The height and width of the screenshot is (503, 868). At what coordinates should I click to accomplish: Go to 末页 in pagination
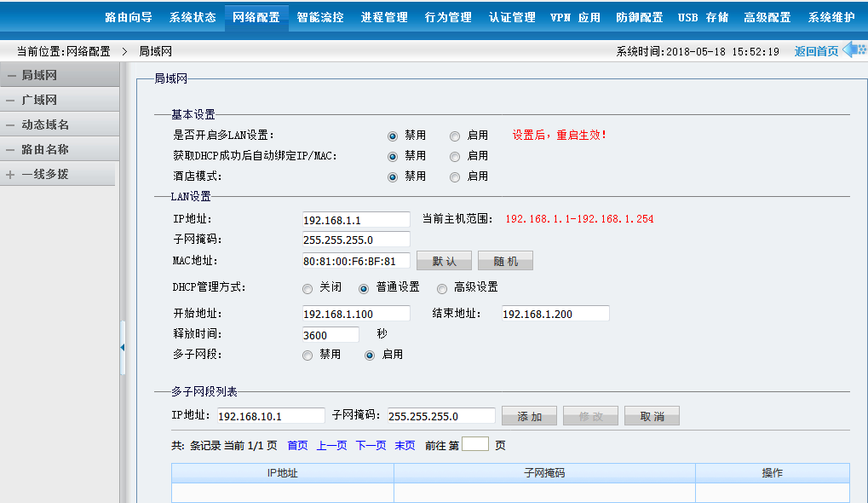point(405,445)
